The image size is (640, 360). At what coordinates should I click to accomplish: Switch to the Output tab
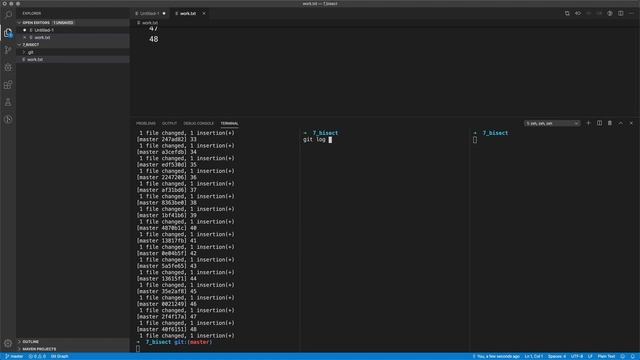point(169,123)
